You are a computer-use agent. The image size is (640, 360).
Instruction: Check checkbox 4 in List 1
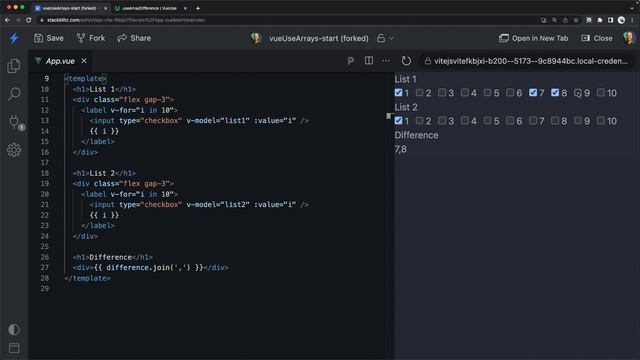click(464, 93)
